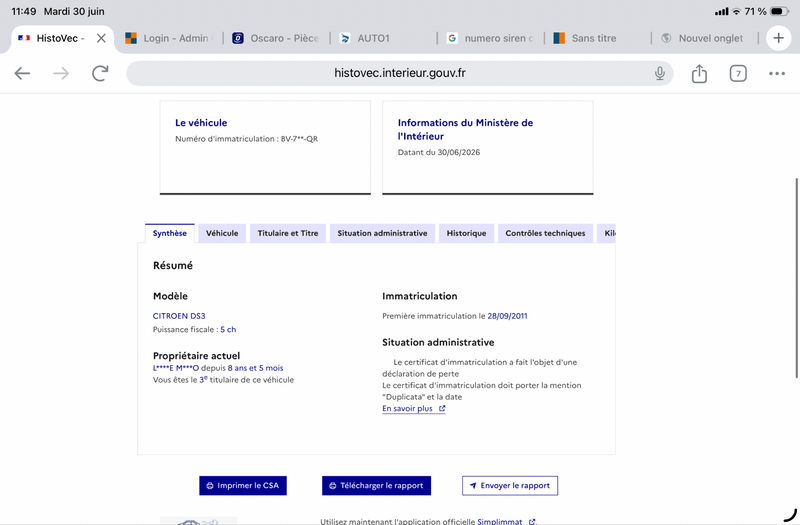Show open tabs counter icon
Image resolution: width=800 pixels, height=525 pixels.
738,73
